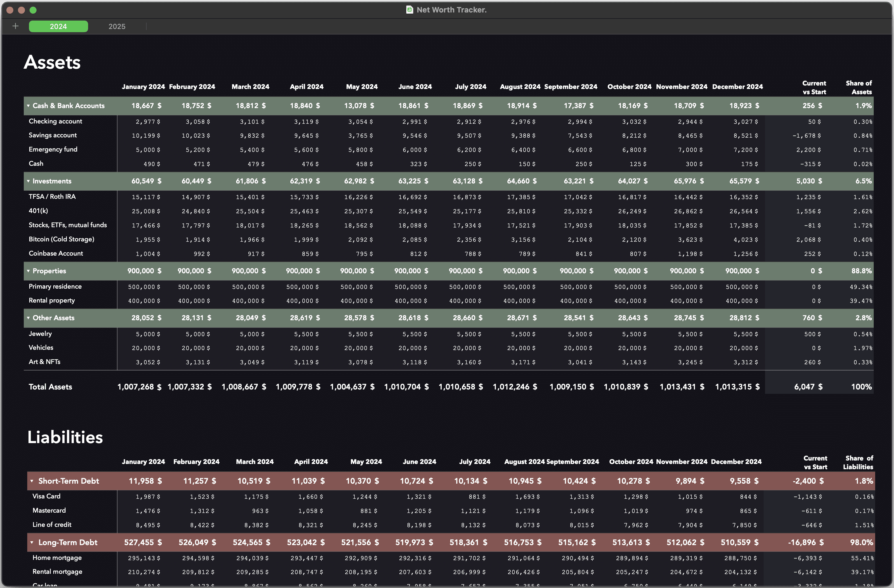
Task: Click Assets June 2024 column header
Action: click(415, 87)
